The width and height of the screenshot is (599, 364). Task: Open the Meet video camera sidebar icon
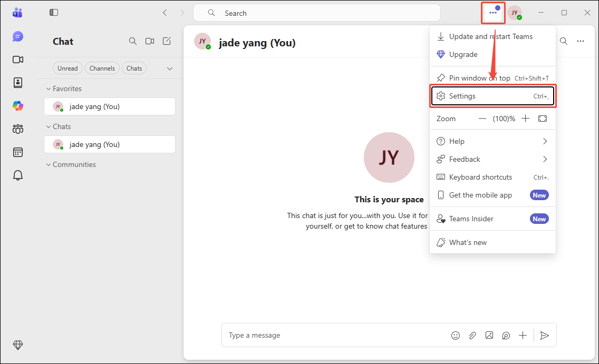click(x=17, y=60)
